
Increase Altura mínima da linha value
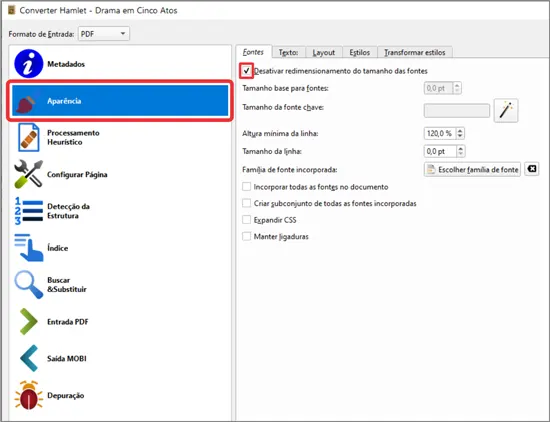click(x=460, y=130)
